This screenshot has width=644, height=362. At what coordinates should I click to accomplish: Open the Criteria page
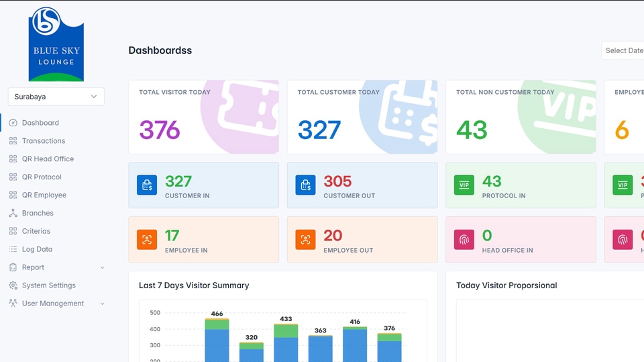[36, 231]
